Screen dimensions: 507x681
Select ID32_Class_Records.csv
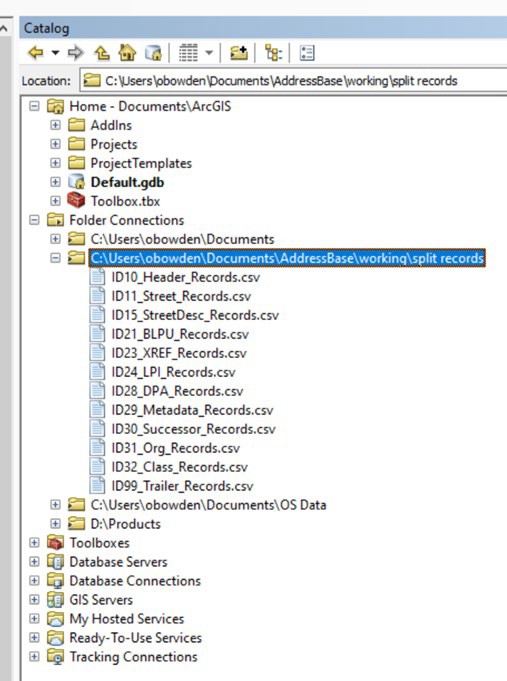click(179, 467)
